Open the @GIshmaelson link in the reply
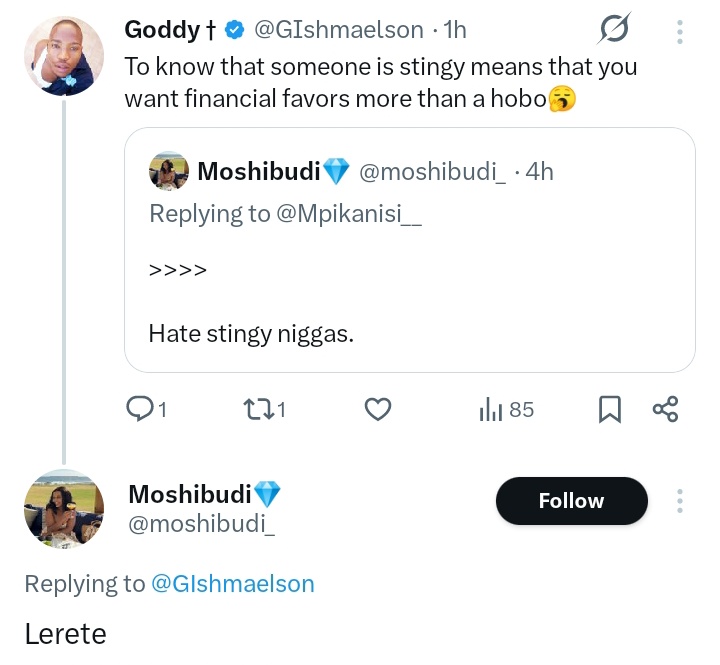 (x=232, y=584)
